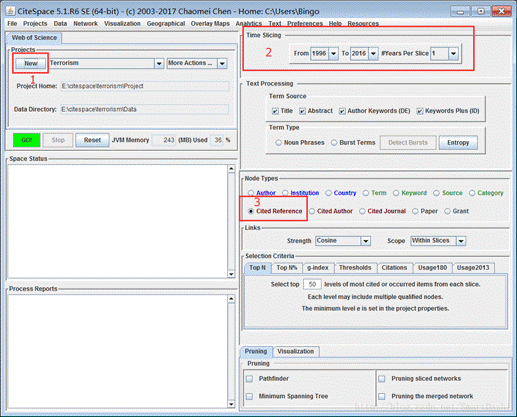This screenshot has height=417, width=517.
Task: Switch to the Pruning tab
Action: [256, 351]
